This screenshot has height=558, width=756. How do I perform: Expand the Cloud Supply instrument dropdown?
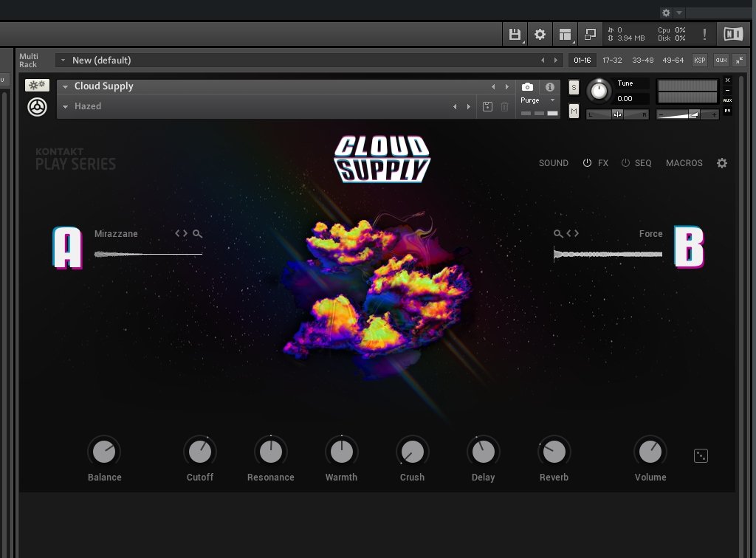66,86
